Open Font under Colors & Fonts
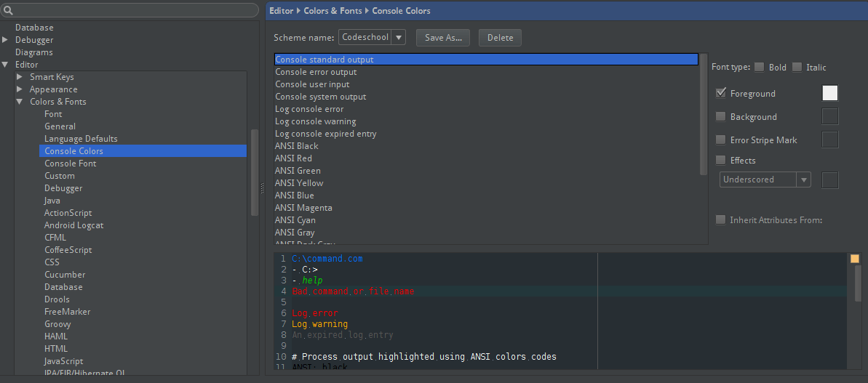The width and height of the screenshot is (868, 383). [x=53, y=114]
